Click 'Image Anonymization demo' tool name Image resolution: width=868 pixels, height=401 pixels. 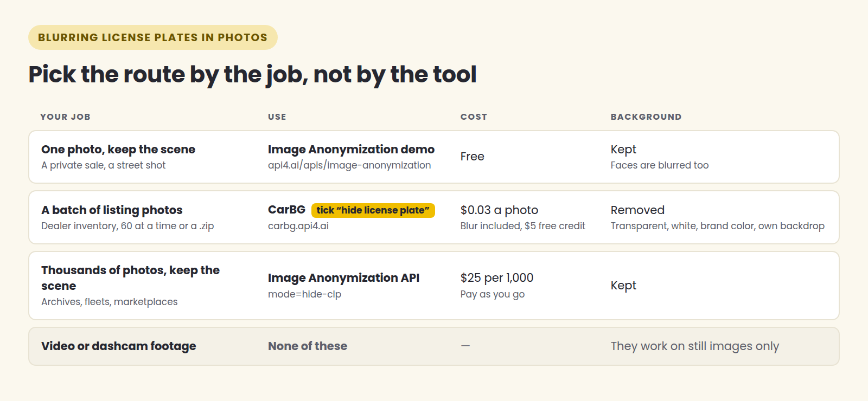coord(351,149)
